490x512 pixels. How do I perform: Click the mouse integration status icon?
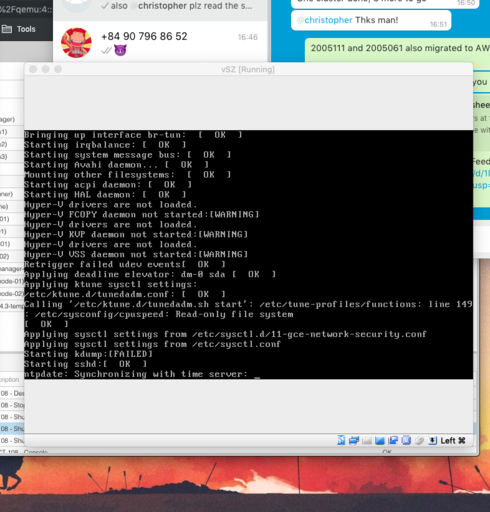419,441
